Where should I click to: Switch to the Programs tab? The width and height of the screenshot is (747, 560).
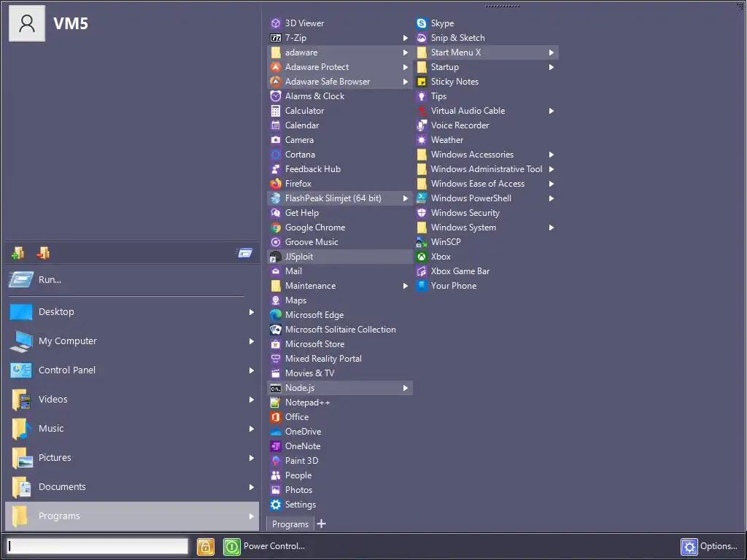pos(290,524)
